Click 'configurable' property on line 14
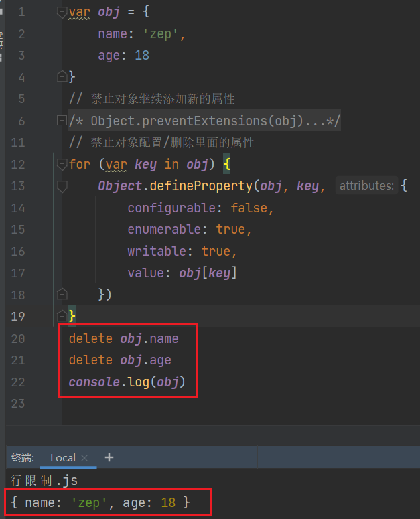The height and width of the screenshot is (519, 420). pos(171,208)
